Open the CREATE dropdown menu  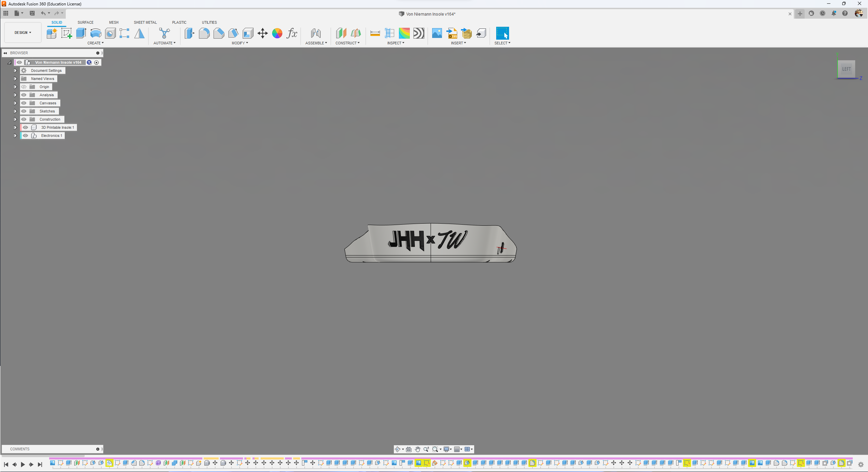[x=96, y=43]
